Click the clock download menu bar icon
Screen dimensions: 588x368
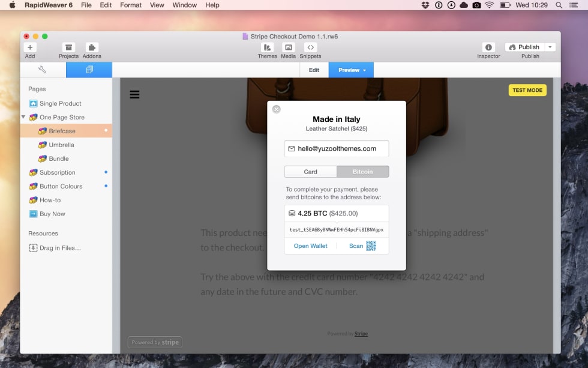(451, 5)
